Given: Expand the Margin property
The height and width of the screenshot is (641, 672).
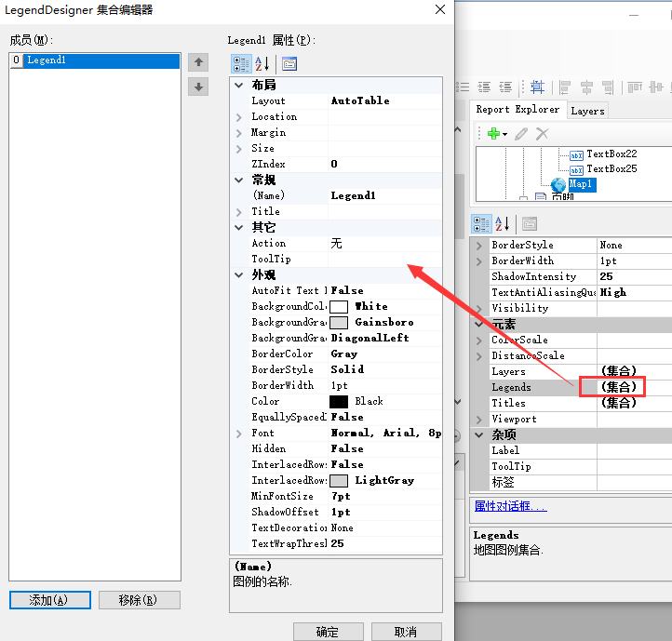Looking at the screenshot, I should coord(238,133).
